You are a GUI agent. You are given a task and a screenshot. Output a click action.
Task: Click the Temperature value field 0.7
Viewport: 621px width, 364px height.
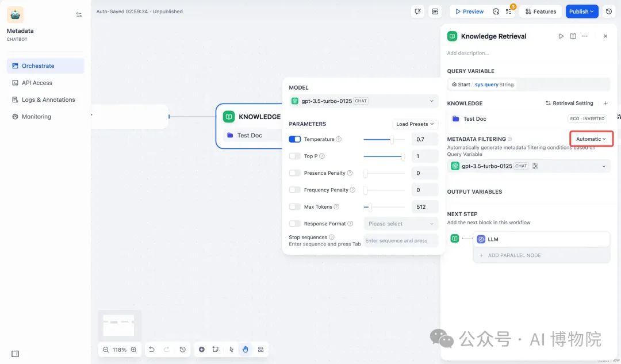click(424, 139)
